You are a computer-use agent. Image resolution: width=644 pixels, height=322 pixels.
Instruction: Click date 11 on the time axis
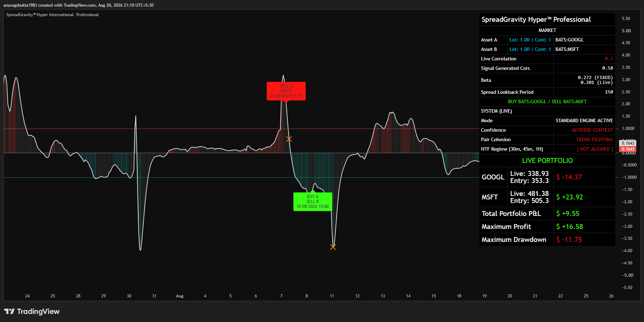coord(332,296)
